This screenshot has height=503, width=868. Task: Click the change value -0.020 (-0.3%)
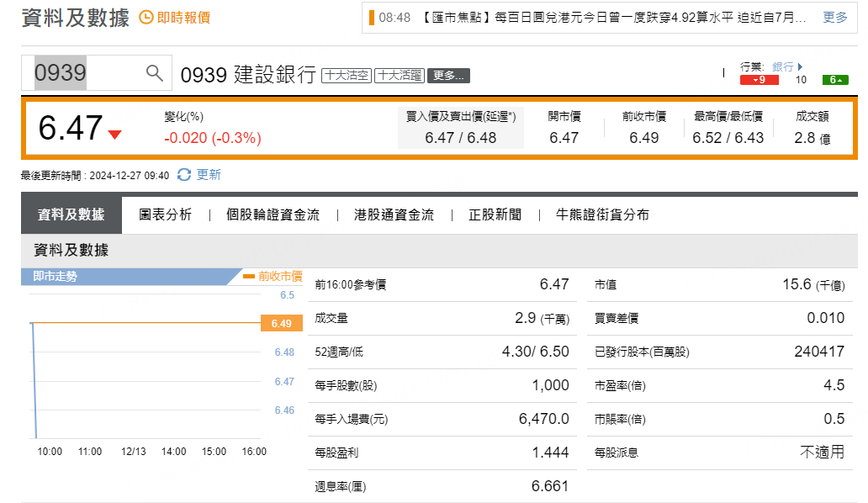213,138
